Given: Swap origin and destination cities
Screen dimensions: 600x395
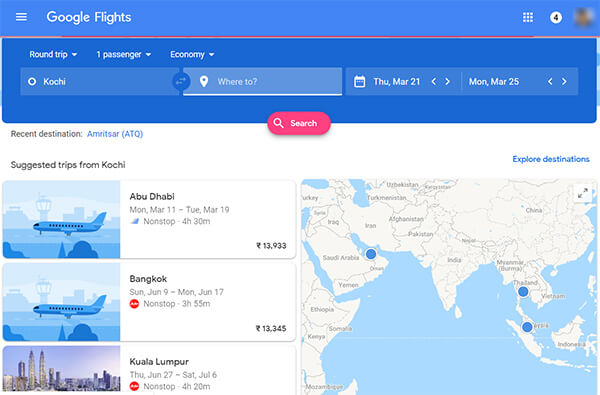Looking at the screenshot, I should coord(181,81).
